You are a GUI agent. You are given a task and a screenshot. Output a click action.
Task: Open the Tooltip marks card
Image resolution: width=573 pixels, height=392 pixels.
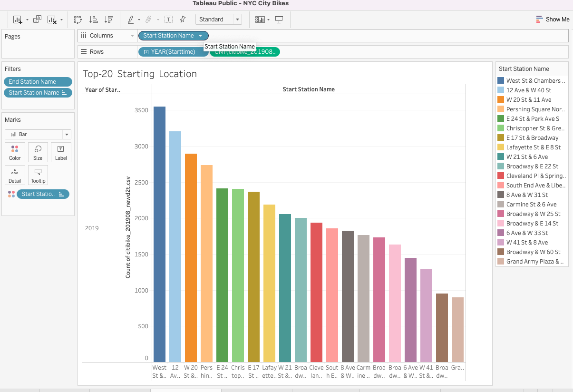pyautogui.click(x=38, y=175)
